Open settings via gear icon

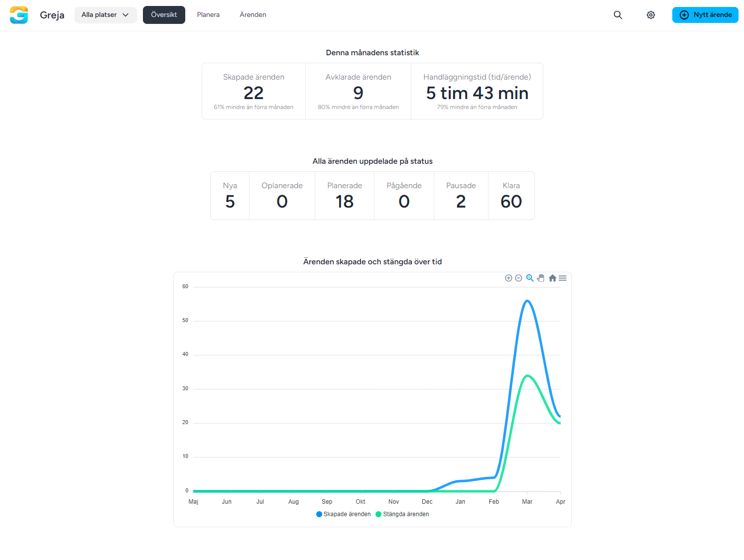(650, 15)
